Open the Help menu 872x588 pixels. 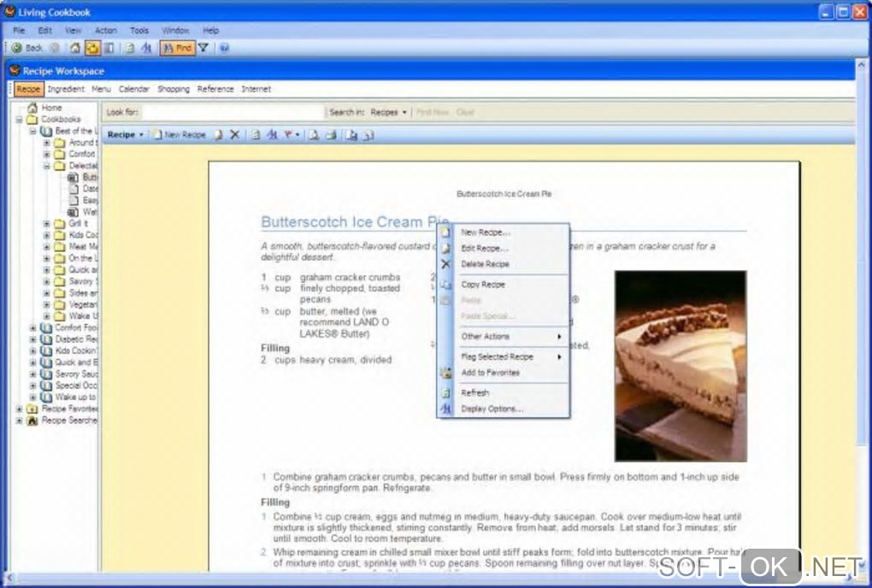pos(210,31)
